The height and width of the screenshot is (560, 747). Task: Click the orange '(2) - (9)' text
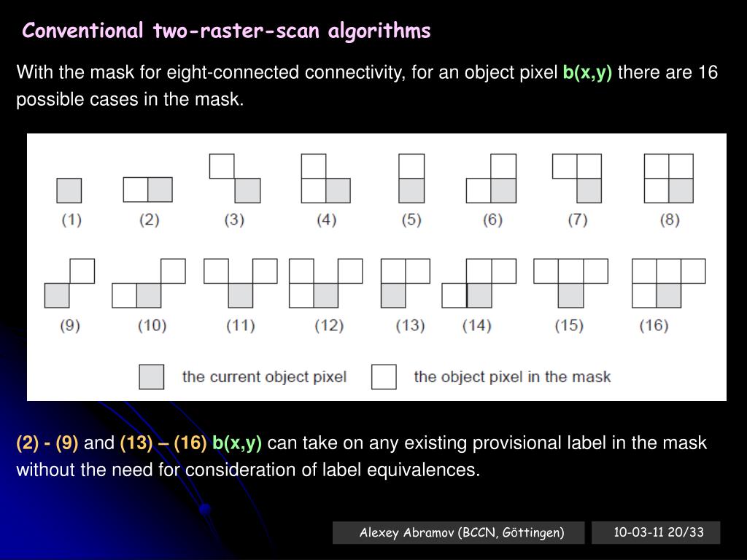47,443
